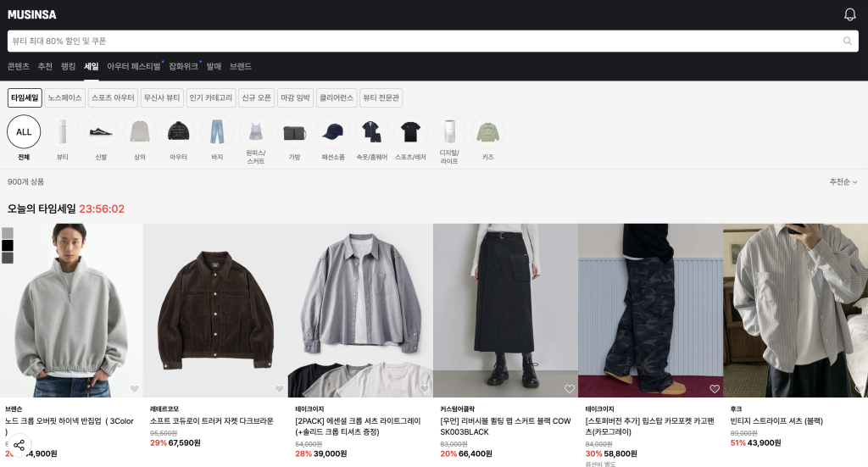Open the notifications bell icon
868x467 pixels.
point(849,14)
